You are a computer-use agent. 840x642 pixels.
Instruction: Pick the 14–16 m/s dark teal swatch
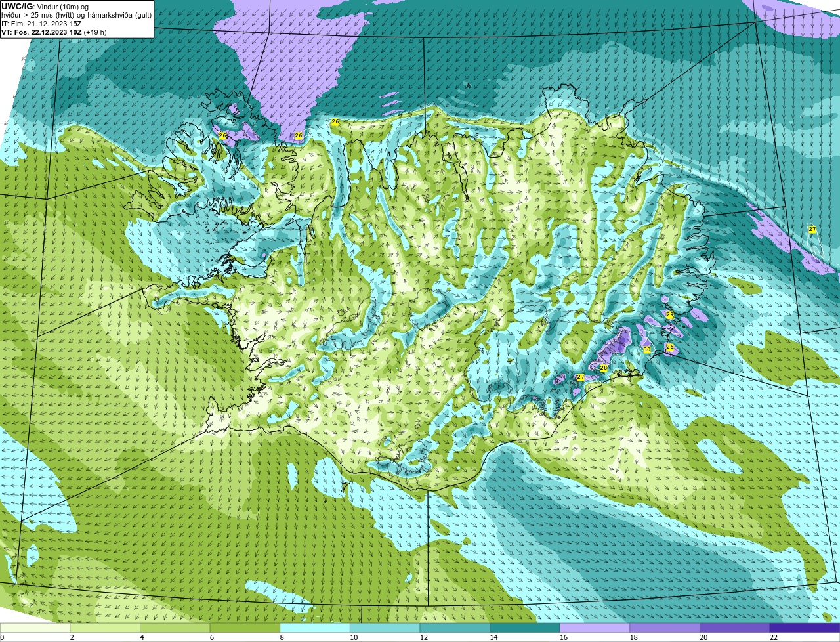(525, 628)
